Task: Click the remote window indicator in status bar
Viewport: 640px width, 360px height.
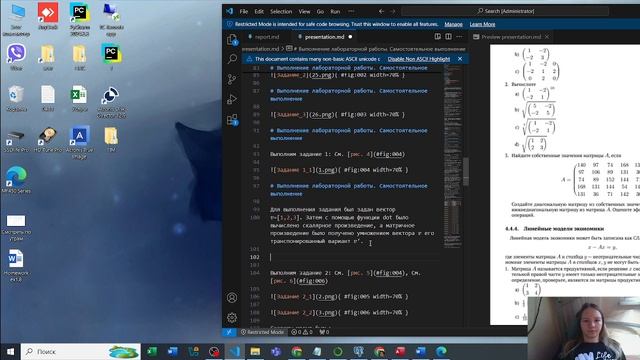Action: 229,332
